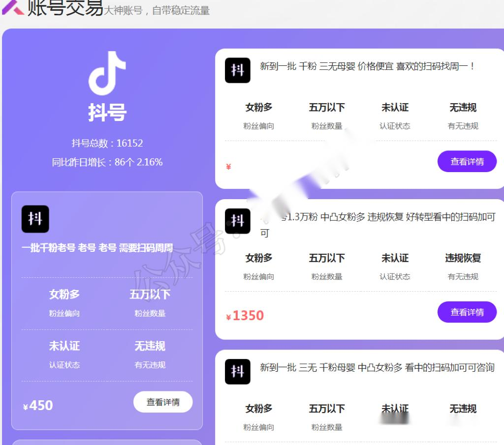Open the listing title 新到一批 三无 千粉母婴 中凸女粉多
This screenshot has width=504, height=445.
click(377, 367)
